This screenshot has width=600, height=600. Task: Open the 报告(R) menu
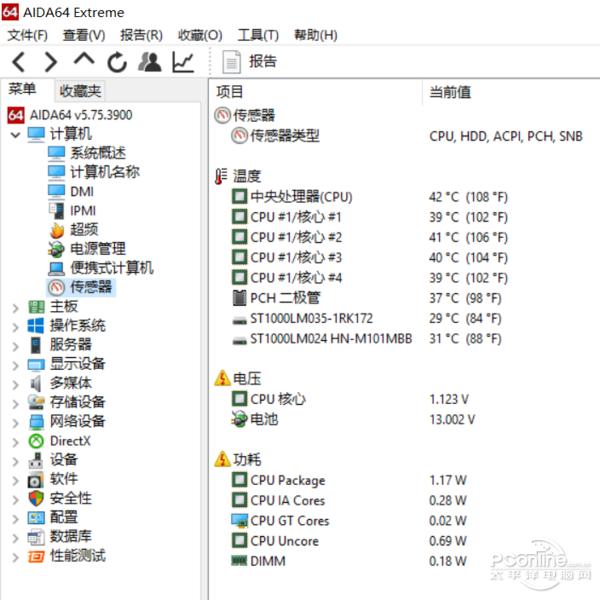coord(141,35)
